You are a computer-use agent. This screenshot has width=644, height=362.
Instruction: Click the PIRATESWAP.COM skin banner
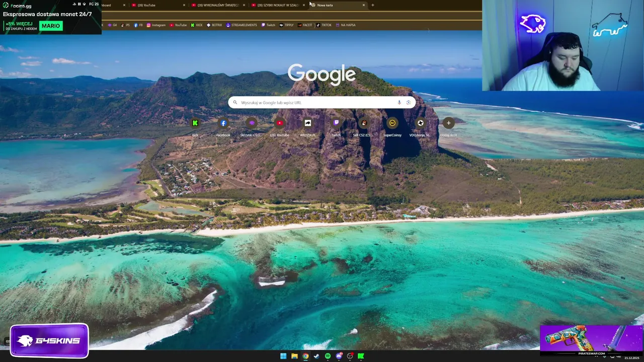pyautogui.click(x=592, y=340)
